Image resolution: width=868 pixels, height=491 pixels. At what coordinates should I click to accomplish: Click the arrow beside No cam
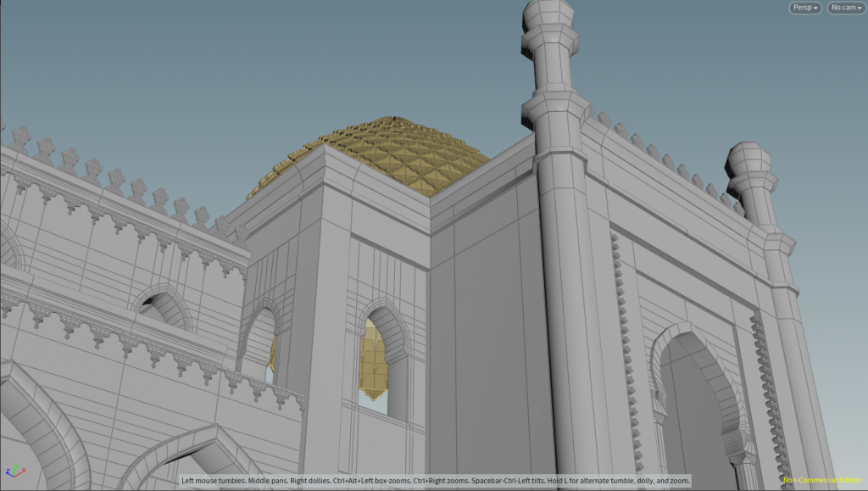tap(860, 8)
